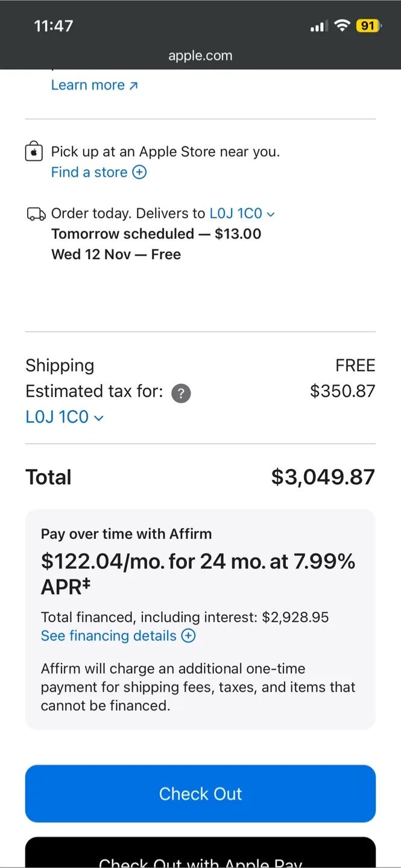
Task: Click the plus icon beside Find a store
Action: pos(139,172)
